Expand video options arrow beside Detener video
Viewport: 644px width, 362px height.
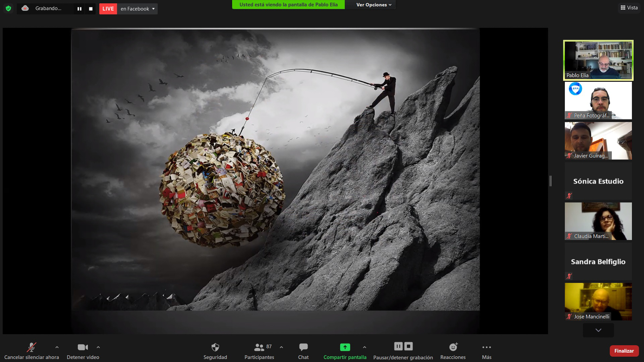pyautogui.click(x=98, y=347)
